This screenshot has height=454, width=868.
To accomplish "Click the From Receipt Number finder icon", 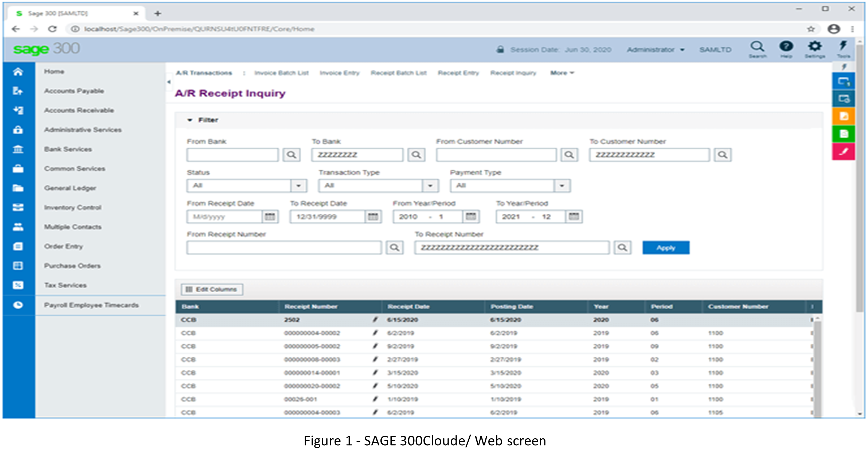I will pos(395,248).
